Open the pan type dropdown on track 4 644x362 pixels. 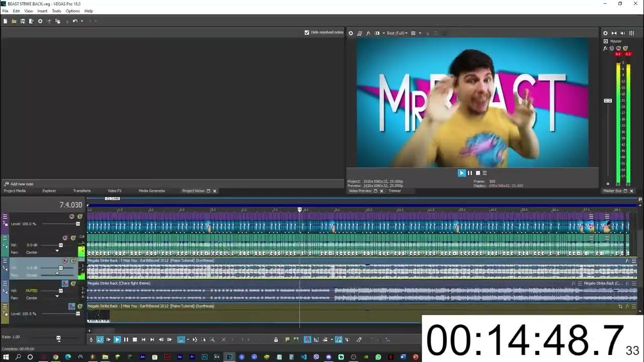[57, 250]
